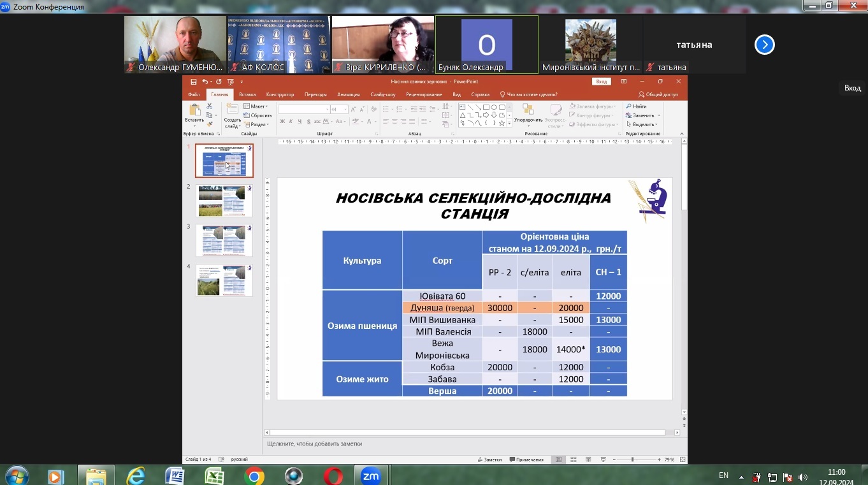
Task: Expand the shapes gallery more arrow
Action: [x=509, y=123]
